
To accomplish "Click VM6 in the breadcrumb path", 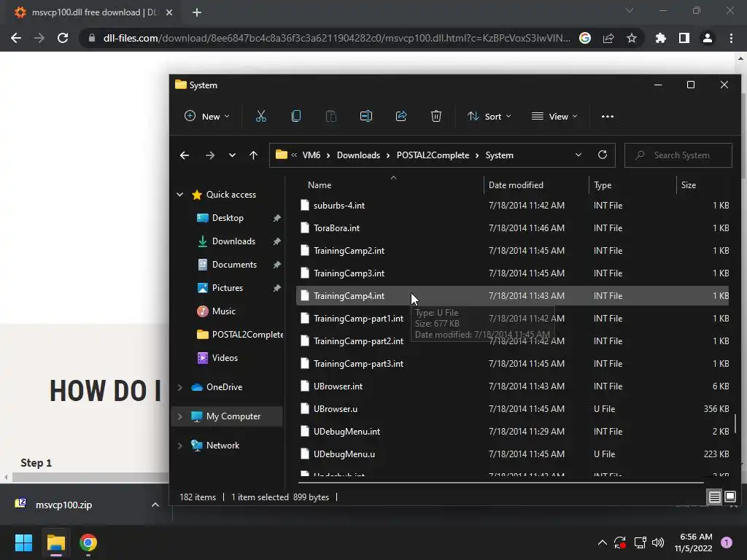I will 311,155.
